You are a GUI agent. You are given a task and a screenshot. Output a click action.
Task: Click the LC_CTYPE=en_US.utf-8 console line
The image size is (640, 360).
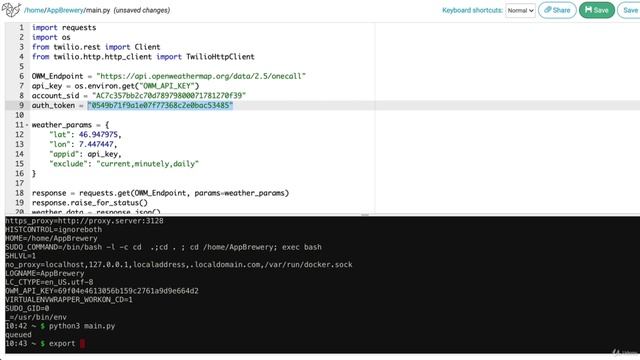[49, 282]
